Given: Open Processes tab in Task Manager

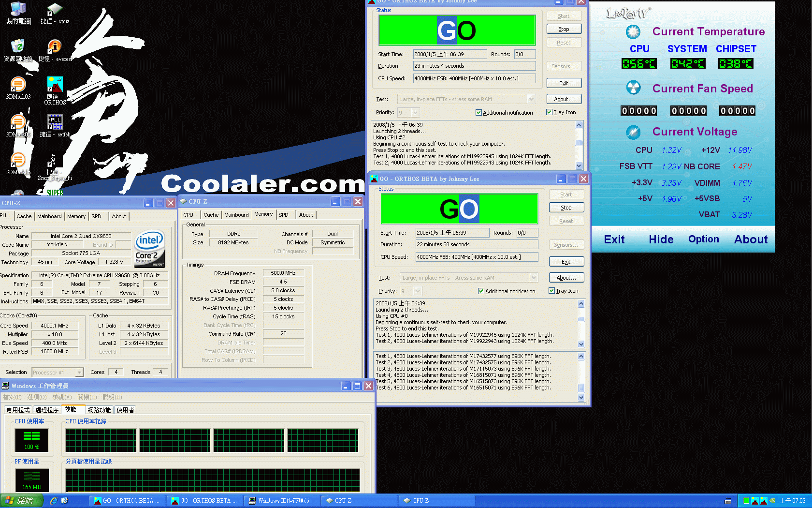Looking at the screenshot, I should [47, 410].
